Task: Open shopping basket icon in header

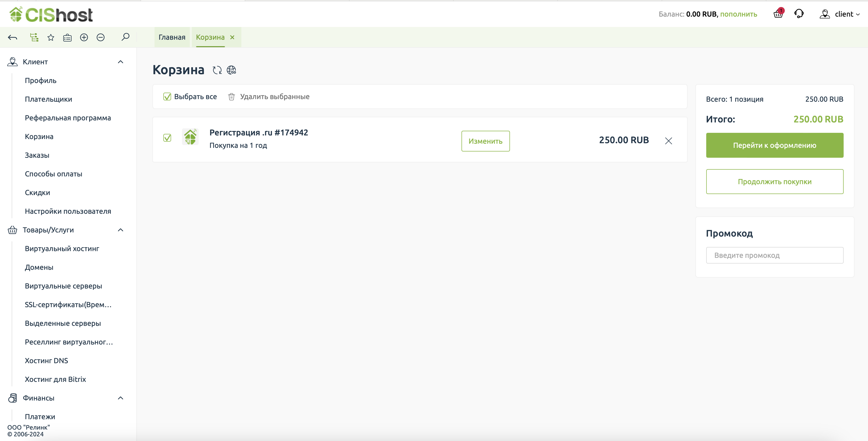Action: click(x=778, y=14)
